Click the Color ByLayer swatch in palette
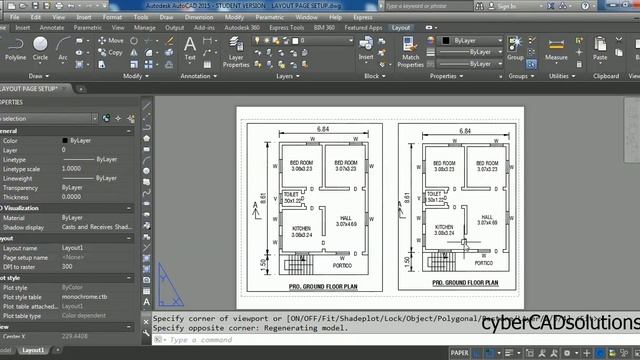The image size is (640, 360). (64, 140)
